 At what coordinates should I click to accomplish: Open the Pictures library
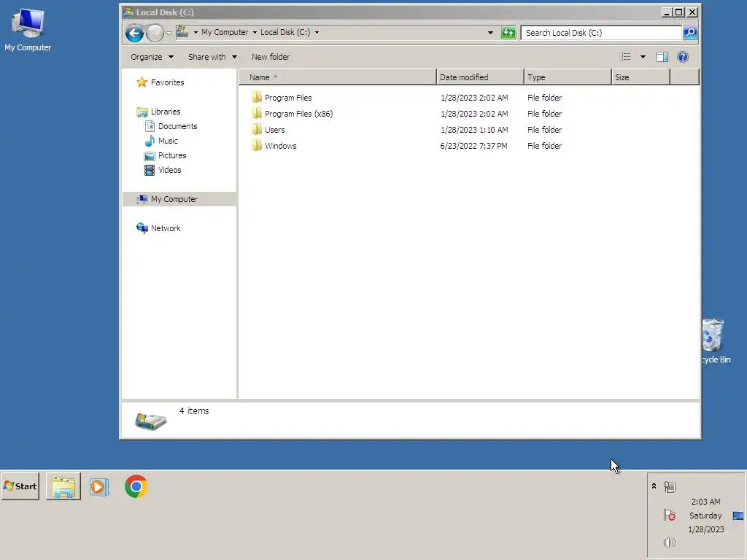pyautogui.click(x=172, y=156)
